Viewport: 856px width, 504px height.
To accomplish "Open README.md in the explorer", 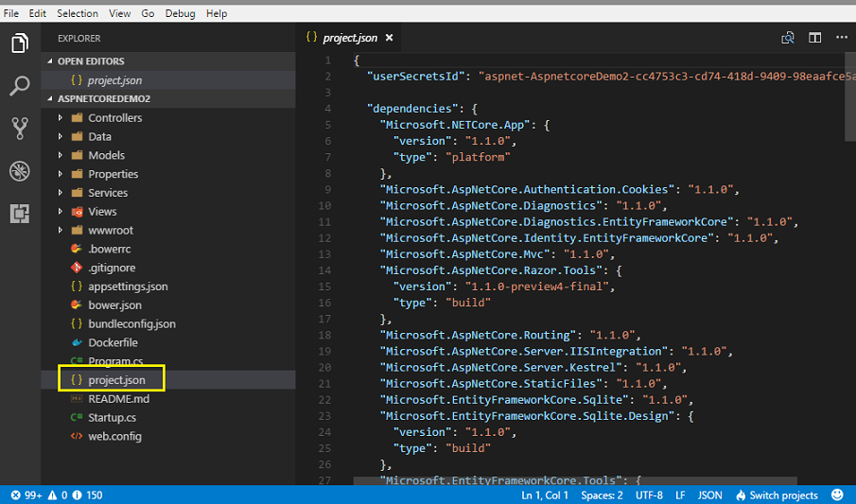I will click(118, 399).
